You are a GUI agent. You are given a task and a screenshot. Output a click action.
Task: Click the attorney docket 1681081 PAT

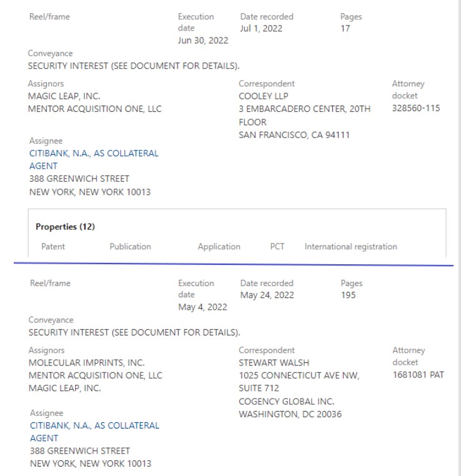[x=418, y=375]
